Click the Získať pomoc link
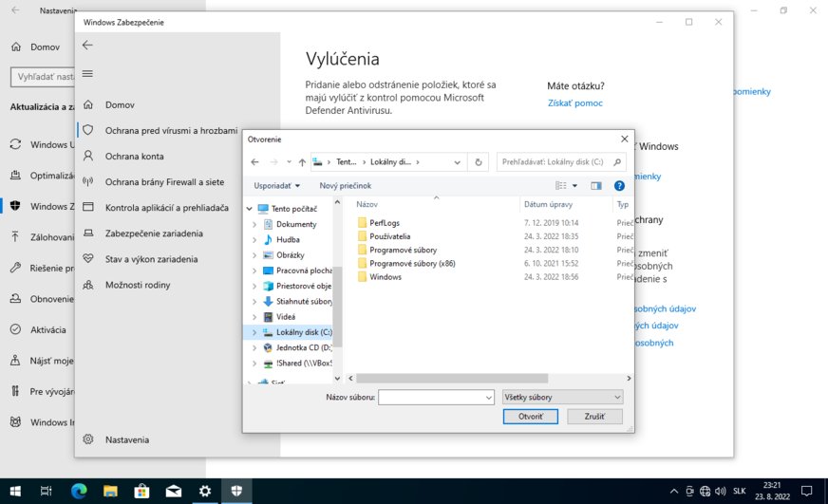This screenshot has height=504, width=828. pyautogui.click(x=574, y=103)
